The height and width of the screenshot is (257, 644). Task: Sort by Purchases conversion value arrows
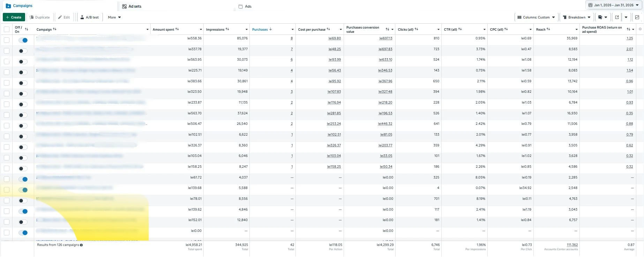point(387,29)
